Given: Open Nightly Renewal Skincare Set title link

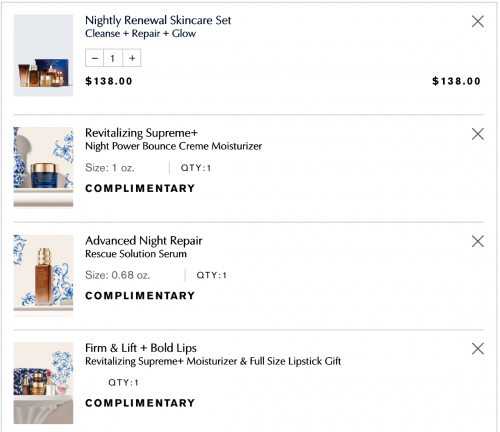Looking at the screenshot, I should [x=158, y=20].
